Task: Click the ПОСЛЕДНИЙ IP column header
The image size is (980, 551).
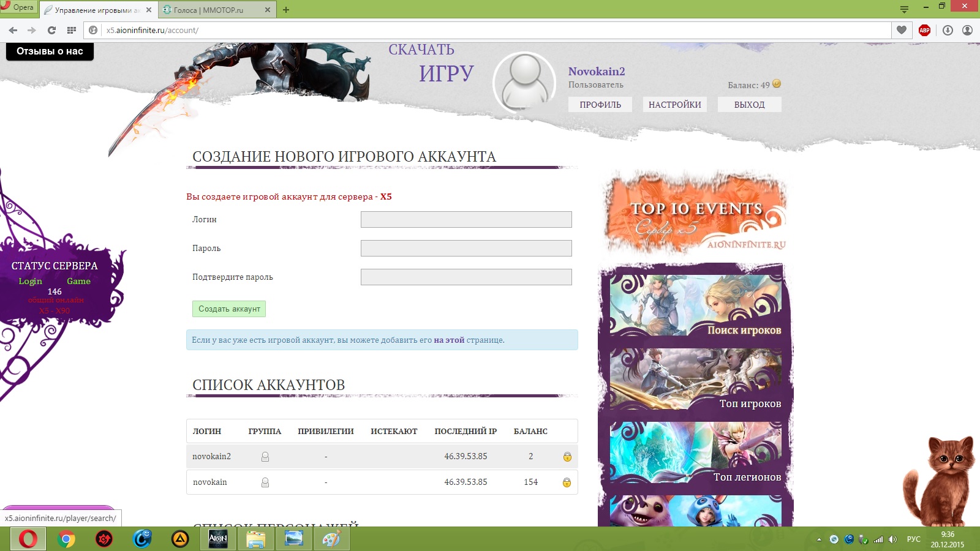Action: 466,431
